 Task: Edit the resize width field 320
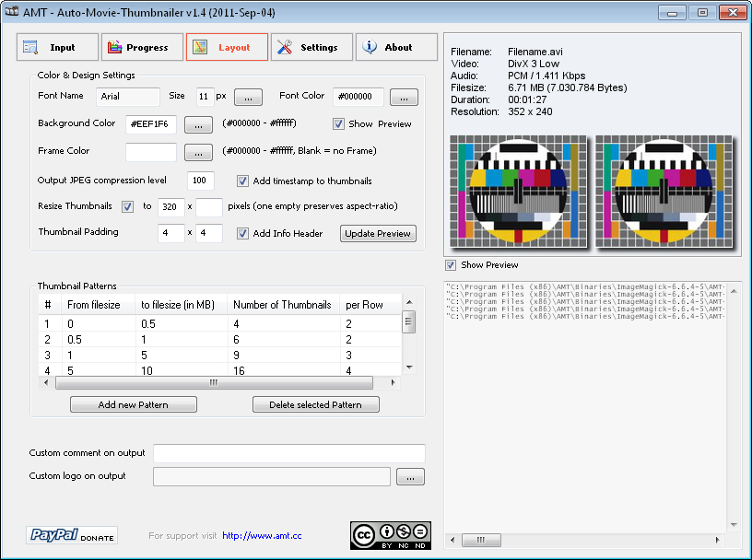click(171, 207)
